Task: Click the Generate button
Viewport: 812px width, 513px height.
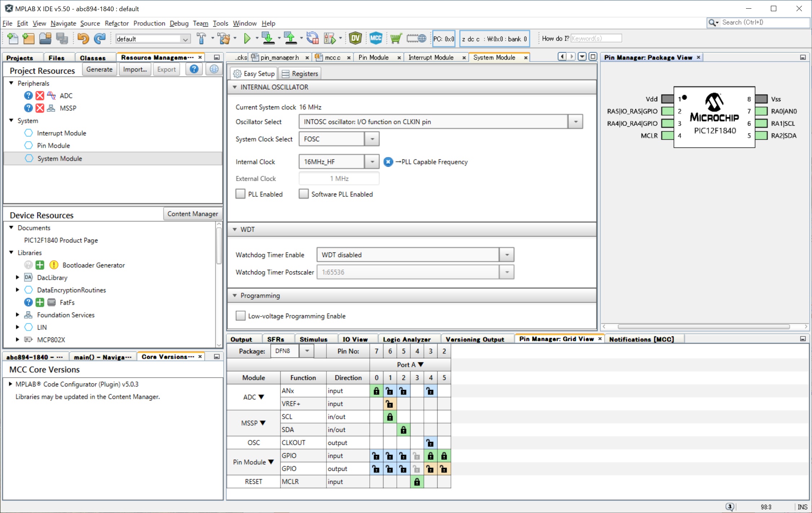Action: pyautogui.click(x=99, y=69)
